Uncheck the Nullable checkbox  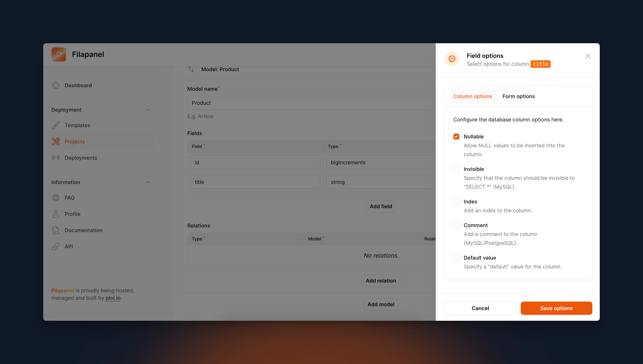click(457, 137)
